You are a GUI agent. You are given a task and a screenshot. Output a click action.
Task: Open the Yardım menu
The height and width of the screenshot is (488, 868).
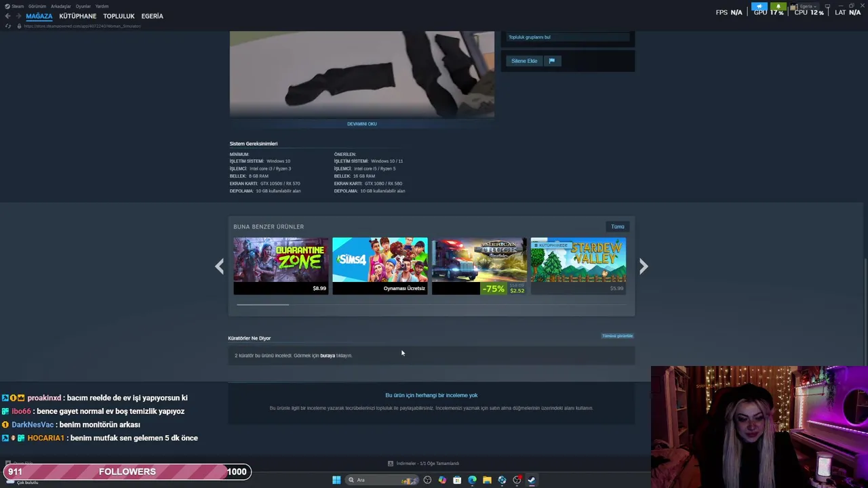click(102, 6)
